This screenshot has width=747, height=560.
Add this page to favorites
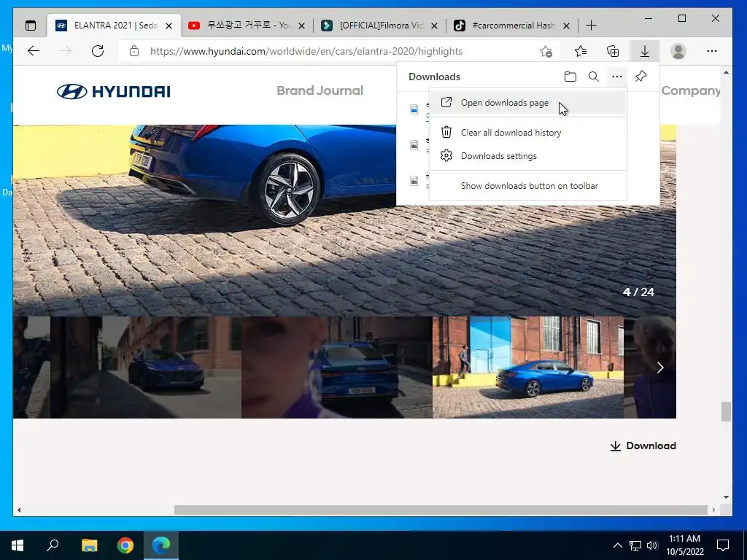tap(546, 51)
